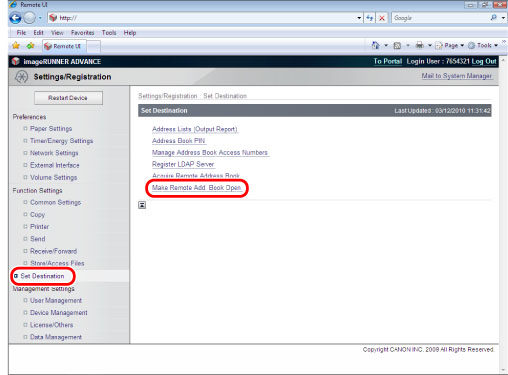Image resolution: width=508 pixels, height=375 pixels.
Task: Open the Page dropdown menu
Action: (x=450, y=45)
